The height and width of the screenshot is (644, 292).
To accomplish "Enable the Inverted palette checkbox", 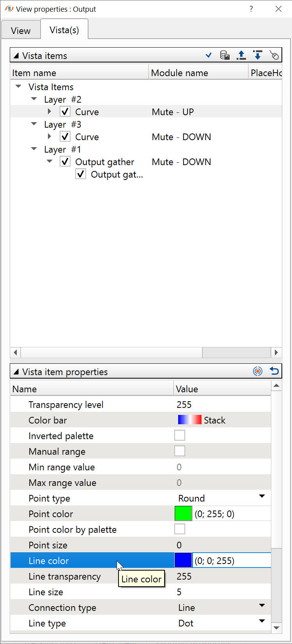I will point(180,436).
